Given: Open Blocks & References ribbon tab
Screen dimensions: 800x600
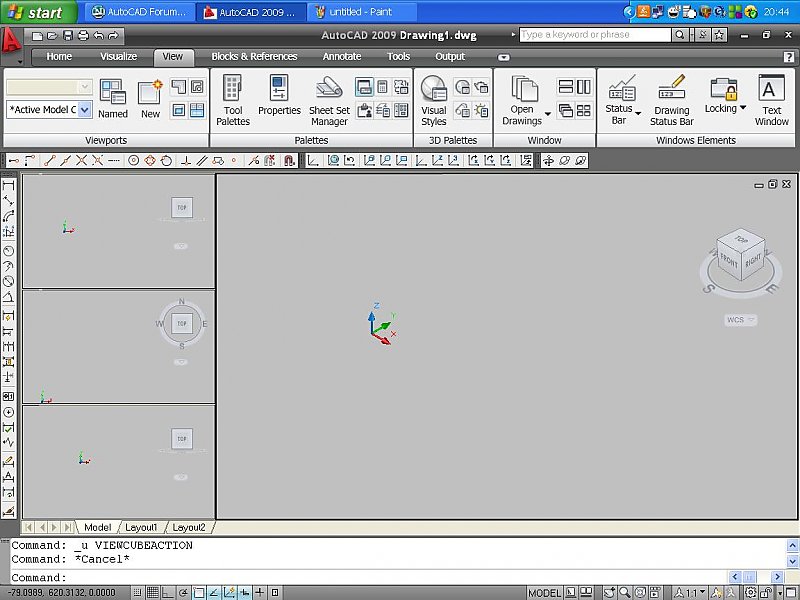Looking at the screenshot, I should point(254,57).
